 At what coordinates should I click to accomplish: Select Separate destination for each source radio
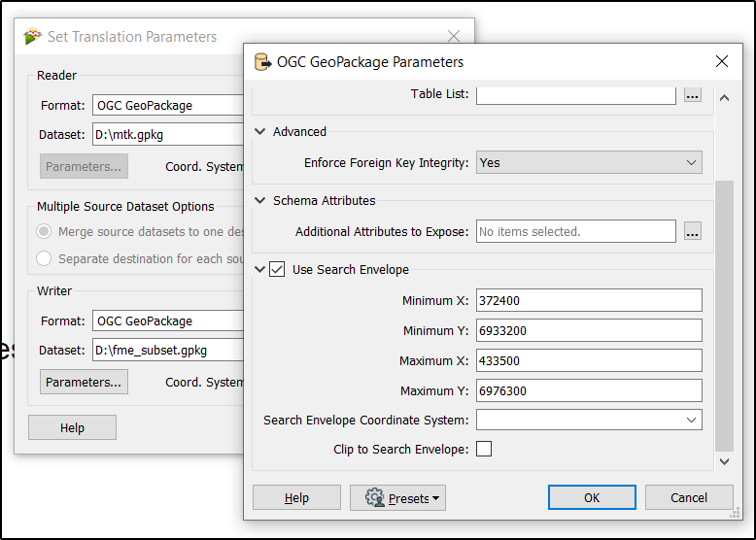(44, 258)
